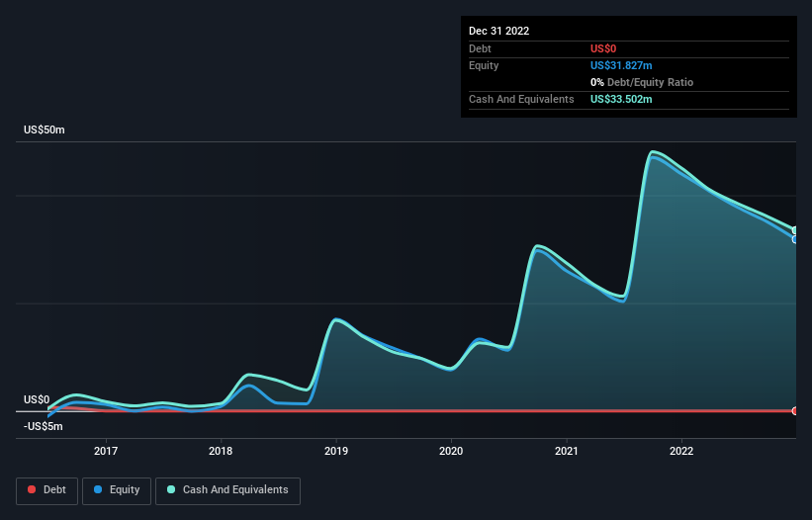Screen dimensions: 812x520
Task: Click the 2018 x-axis label
Action: pos(221,451)
